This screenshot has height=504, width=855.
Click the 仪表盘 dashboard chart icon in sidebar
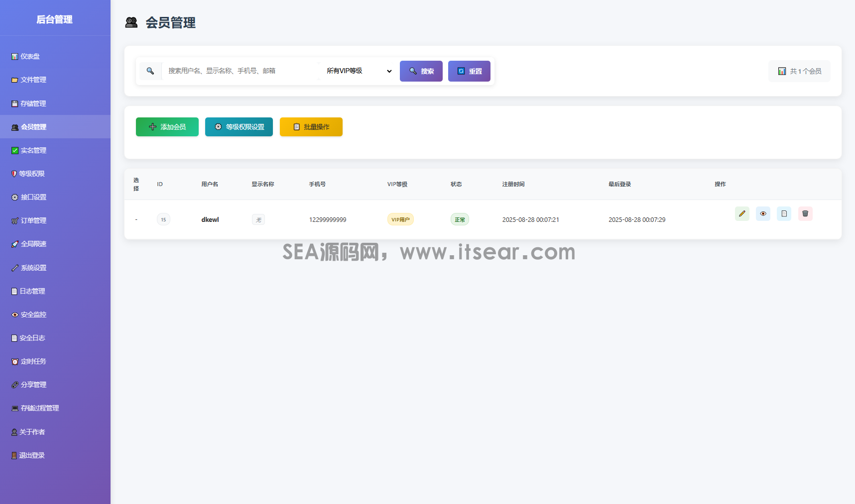click(15, 57)
